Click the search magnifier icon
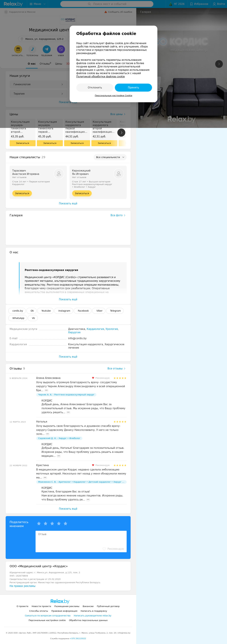The width and height of the screenshot is (227, 644). click(x=89, y=4)
